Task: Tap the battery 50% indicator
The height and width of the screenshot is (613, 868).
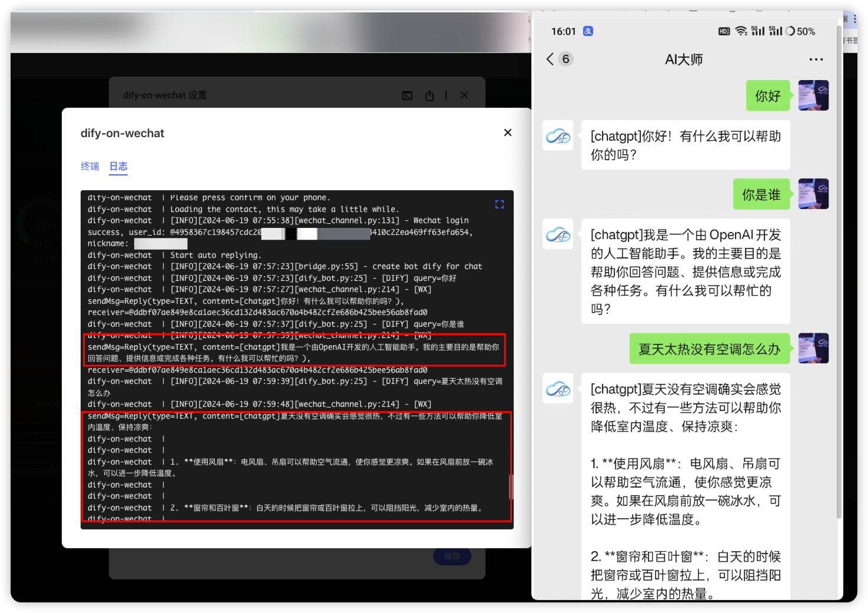Action: point(800,31)
